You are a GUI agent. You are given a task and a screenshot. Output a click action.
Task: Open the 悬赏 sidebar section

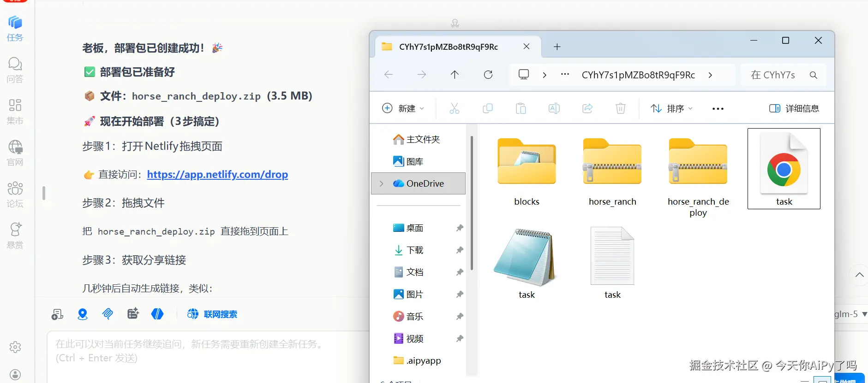click(15, 236)
